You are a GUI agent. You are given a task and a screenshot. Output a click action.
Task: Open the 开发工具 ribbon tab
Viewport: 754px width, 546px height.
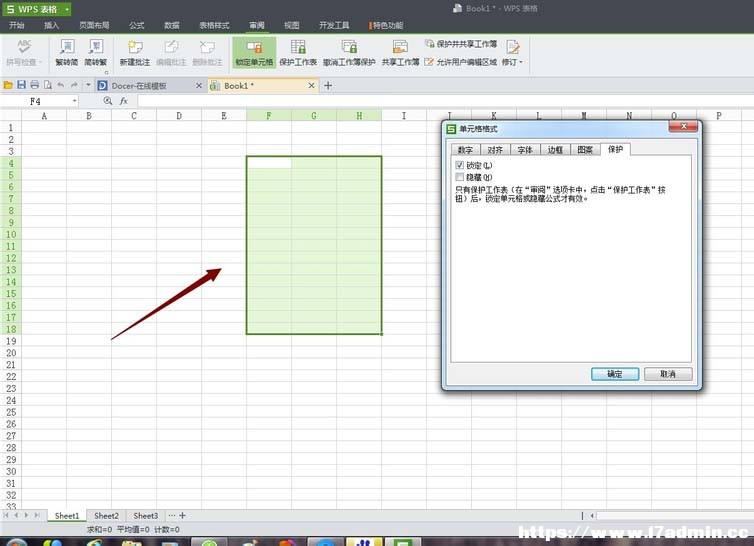tap(334, 25)
